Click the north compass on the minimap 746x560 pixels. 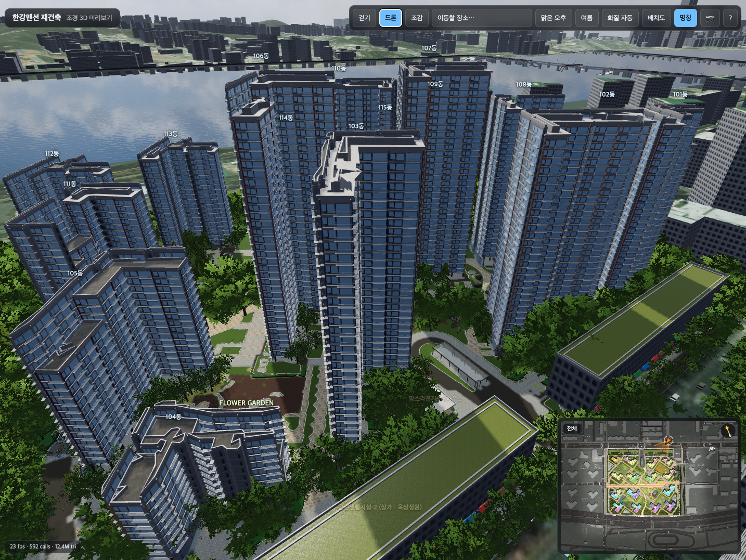point(728,431)
